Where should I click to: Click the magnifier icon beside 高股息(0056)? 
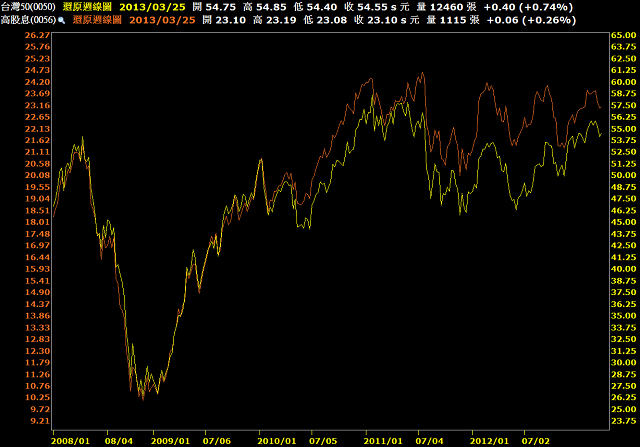[x=61, y=20]
